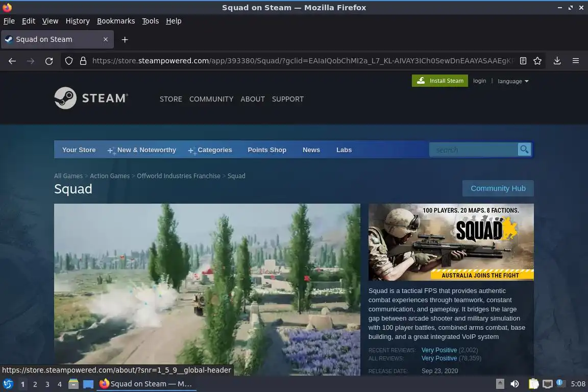Screen dimensions: 588x392
Task: Click All Games breadcrumb
Action: click(x=68, y=176)
